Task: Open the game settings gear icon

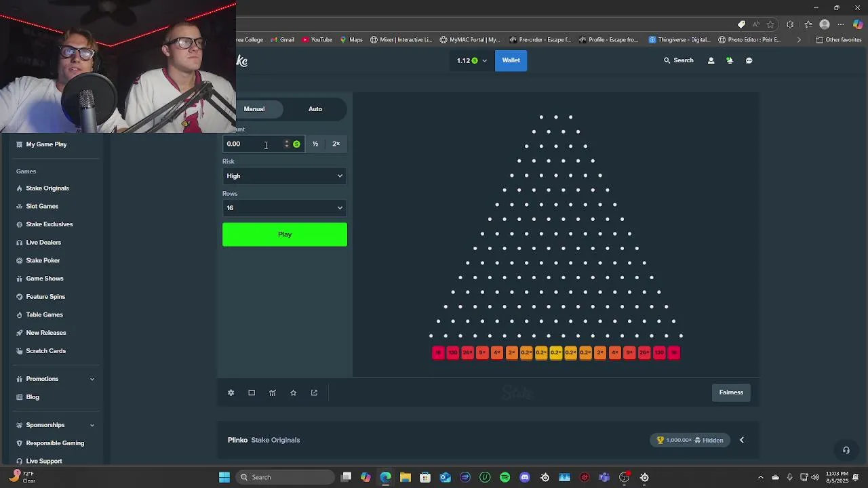Action: click(x=231, y=392)
